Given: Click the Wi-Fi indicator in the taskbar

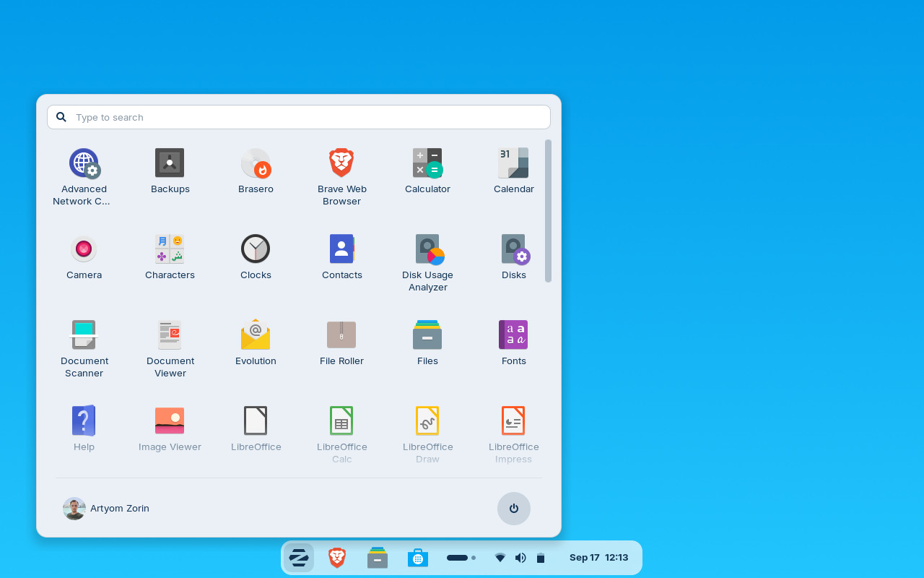Looking at the screenshot, I should (x=500, y=557).
